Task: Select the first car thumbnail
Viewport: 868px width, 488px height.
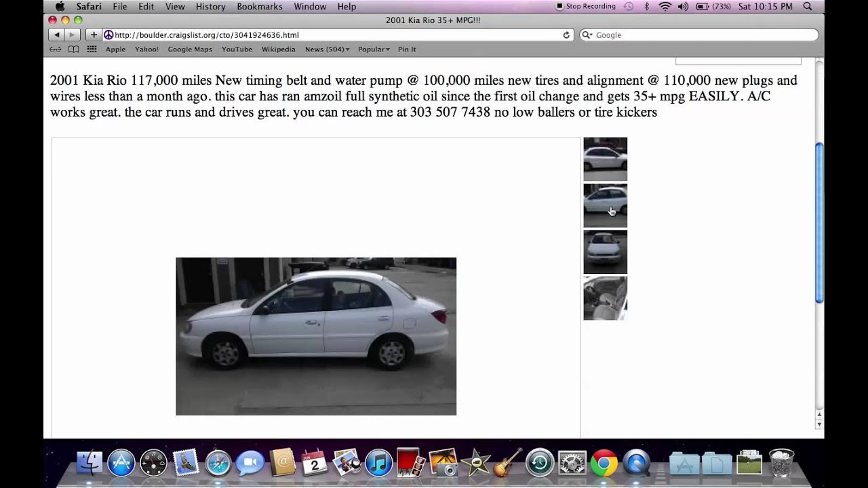Action: pos(605,159)
